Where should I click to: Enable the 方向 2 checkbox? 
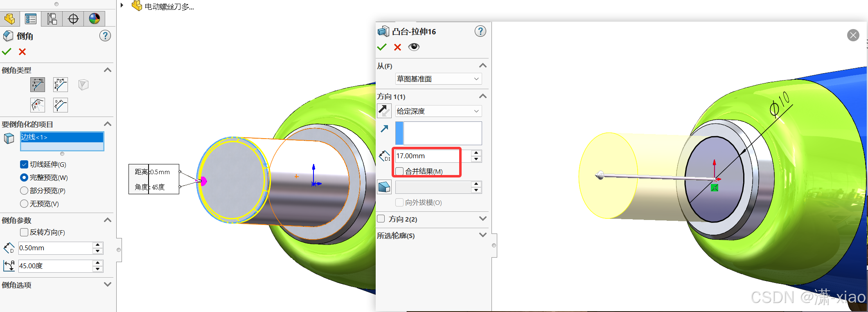(381, 219)
